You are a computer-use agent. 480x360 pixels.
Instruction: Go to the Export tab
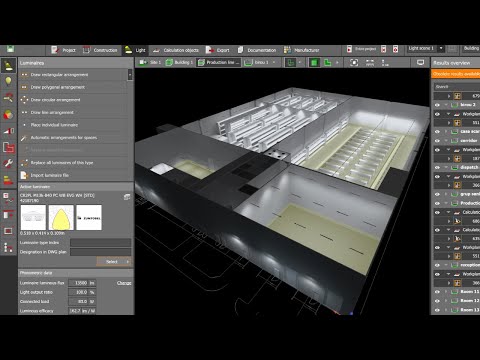point(217,50)
